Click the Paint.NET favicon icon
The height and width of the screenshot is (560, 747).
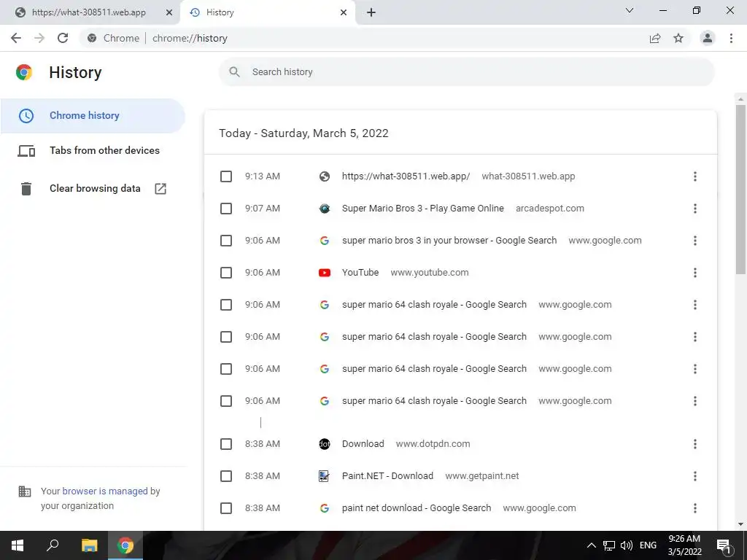tap(325, 476)
